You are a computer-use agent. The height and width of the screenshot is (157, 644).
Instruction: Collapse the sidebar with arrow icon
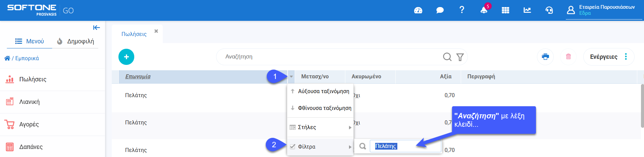96,28
